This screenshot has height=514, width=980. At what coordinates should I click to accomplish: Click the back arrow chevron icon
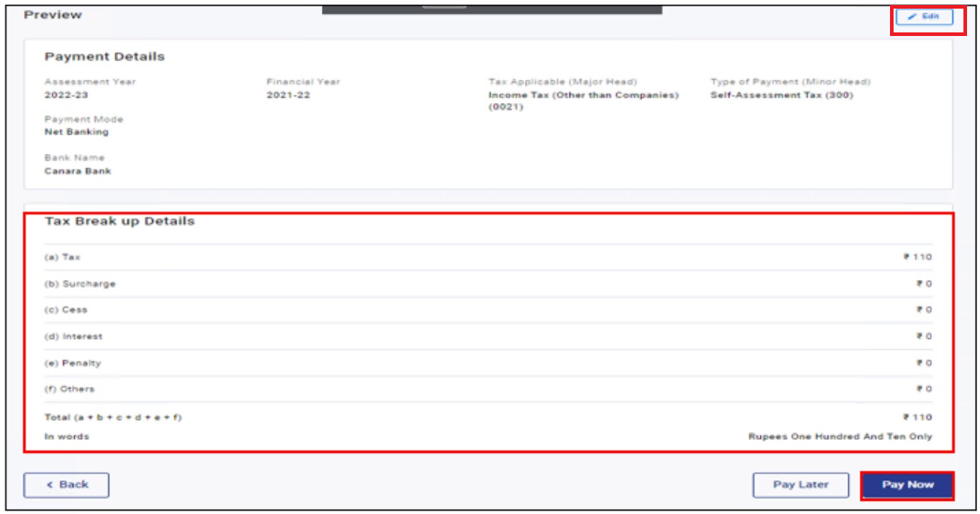pos(49,484)
